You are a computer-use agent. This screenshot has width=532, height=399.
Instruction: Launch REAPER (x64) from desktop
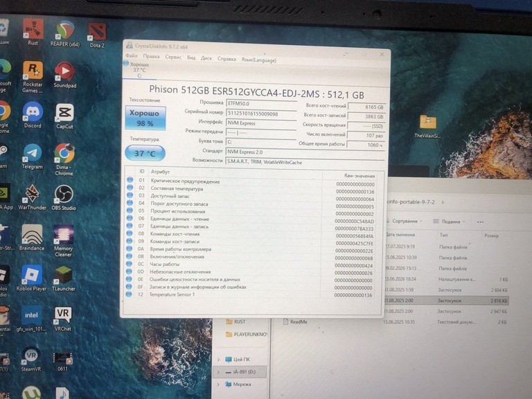coord(65,33)
